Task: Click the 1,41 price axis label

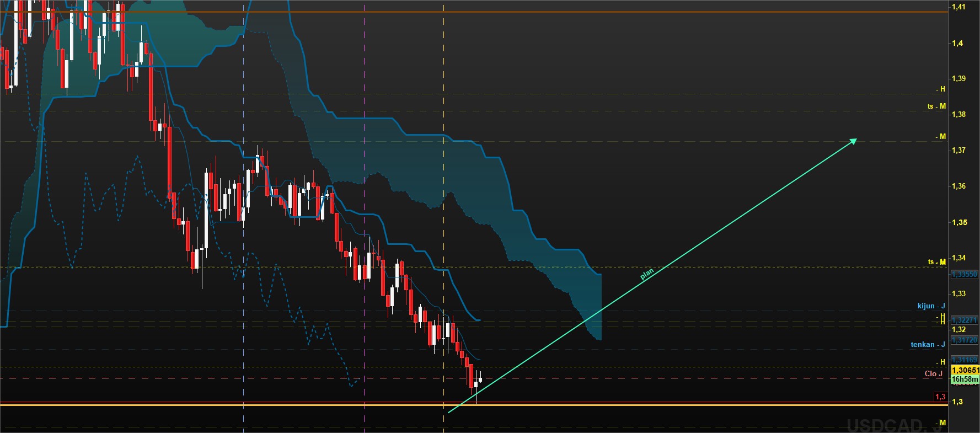Action: (958, 7)
